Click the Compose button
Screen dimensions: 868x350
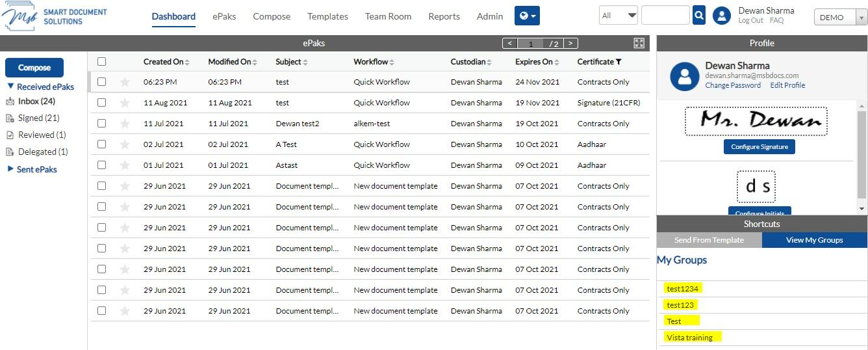[34, 68]
